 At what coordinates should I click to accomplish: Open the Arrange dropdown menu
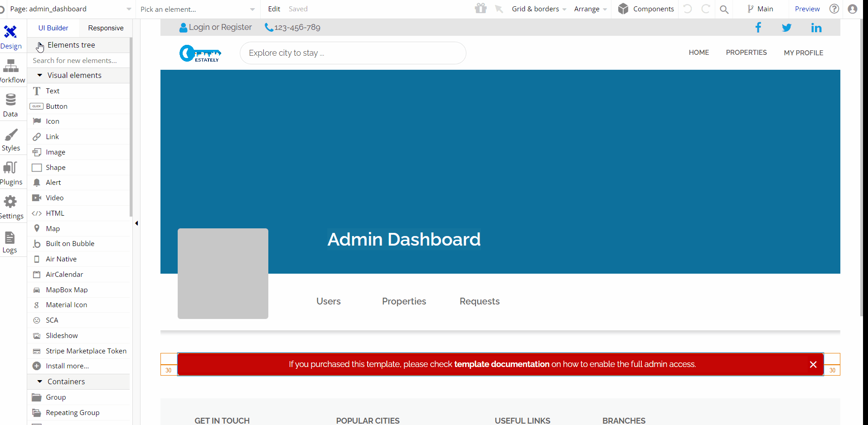[590, 9]
